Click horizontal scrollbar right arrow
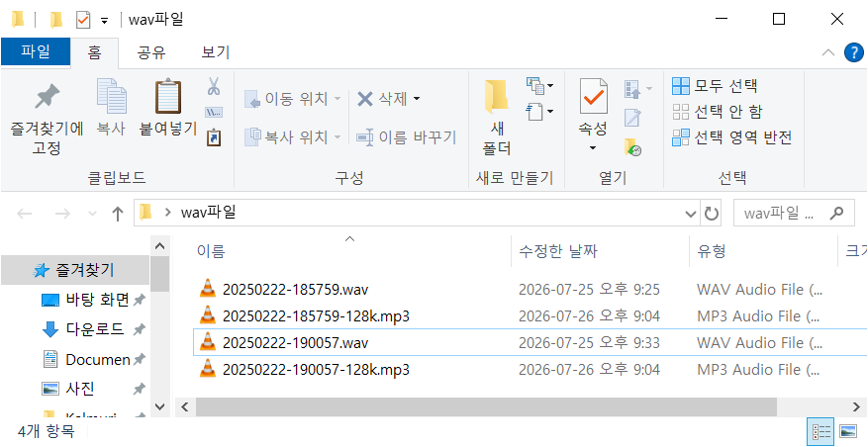This screenshot has height=447, width=868. coord(856,407)
